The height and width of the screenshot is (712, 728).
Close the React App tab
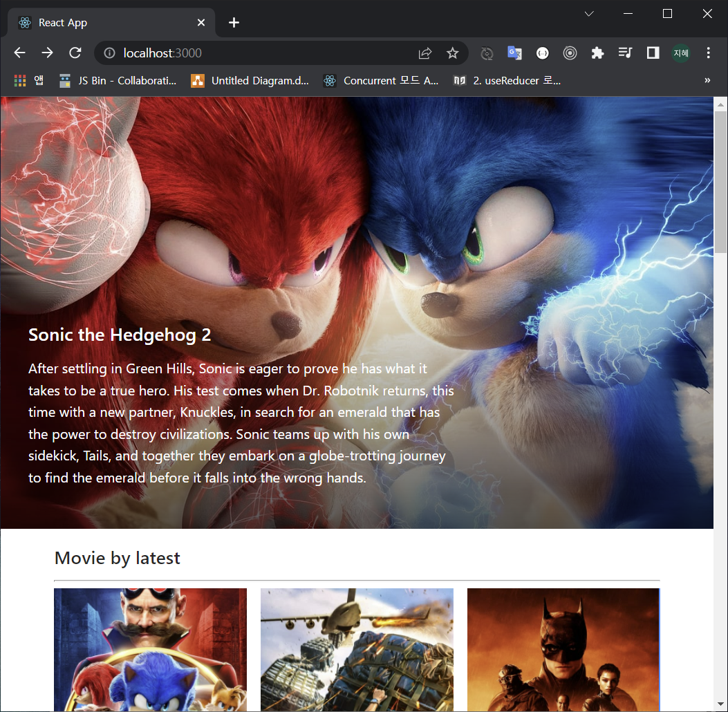coord(201,23)
